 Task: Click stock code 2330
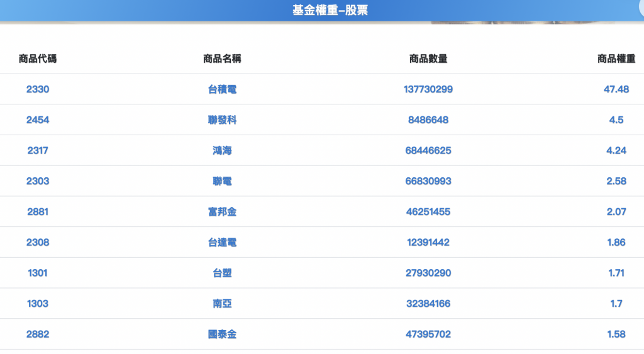point(38,89)
